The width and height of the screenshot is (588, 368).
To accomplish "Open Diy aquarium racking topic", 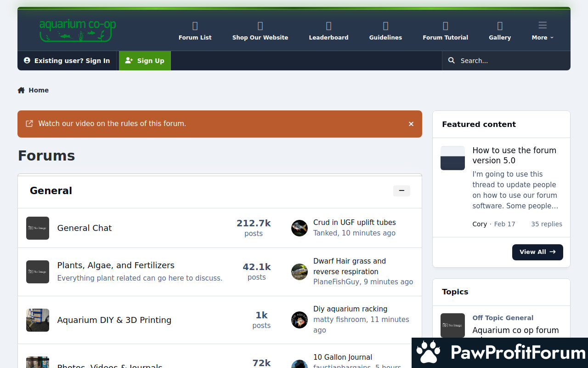I will (350, 309).
